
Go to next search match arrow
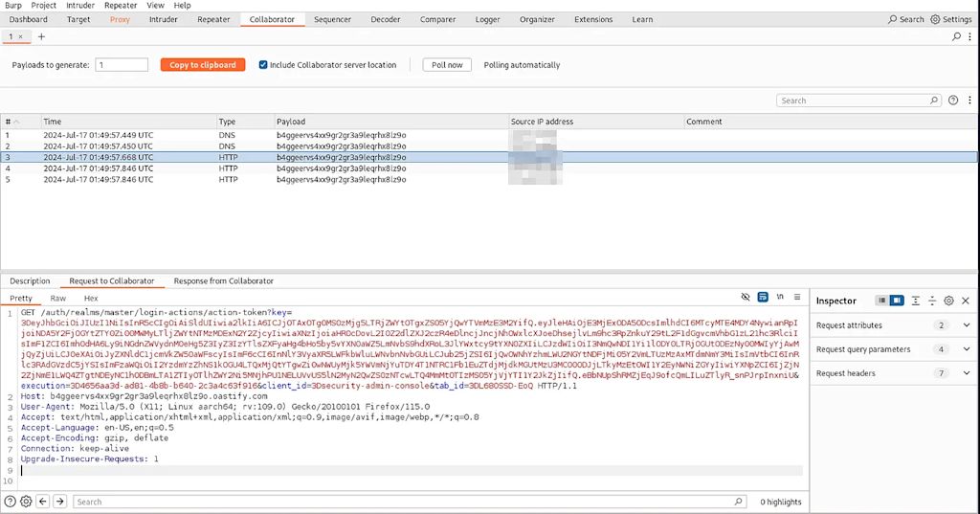[60, 502]
